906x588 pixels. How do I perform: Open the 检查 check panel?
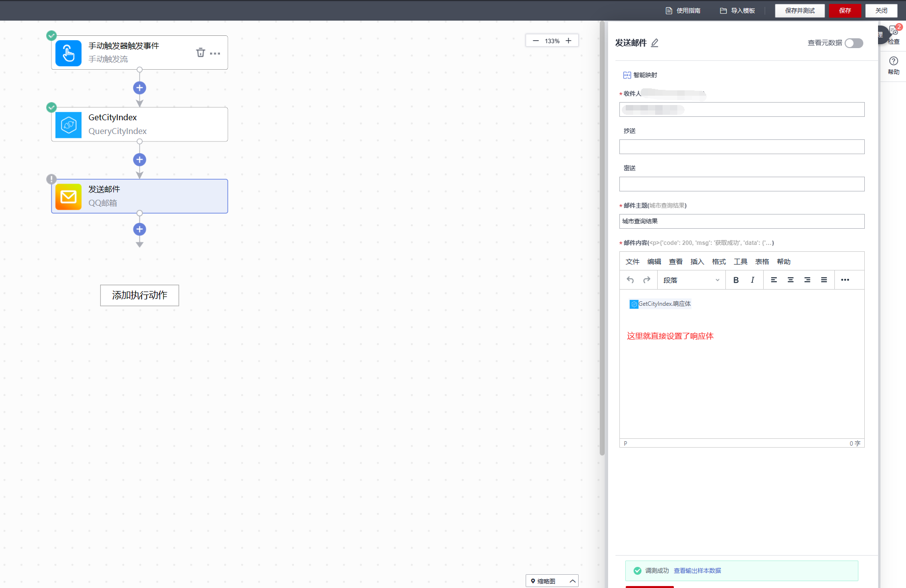pyautogui.click(x=894, y=35)
